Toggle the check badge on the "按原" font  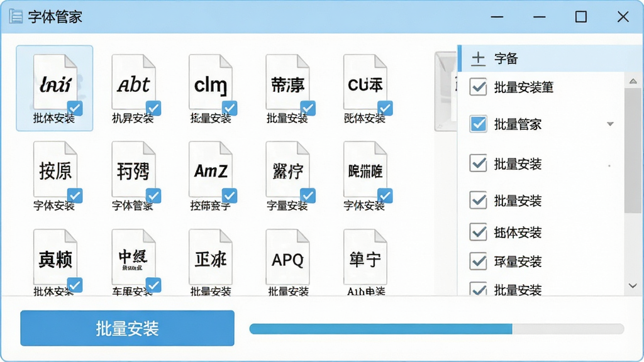[x=75, y=195]
